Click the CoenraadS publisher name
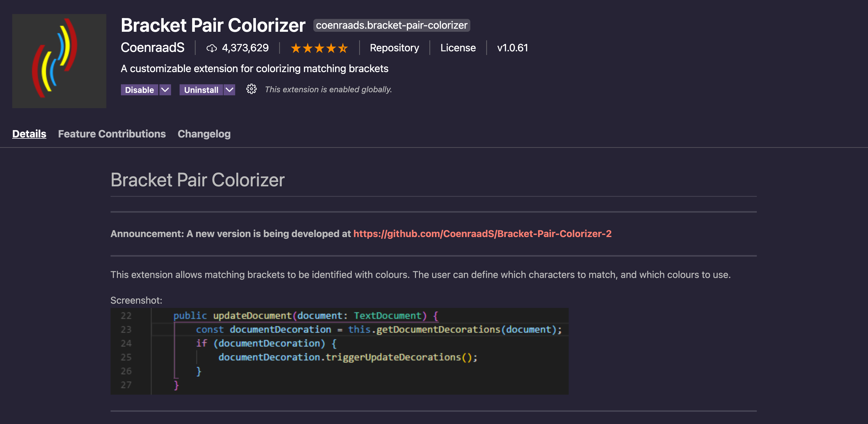This screenshot has height=424, width=868. tap(153, 48)
